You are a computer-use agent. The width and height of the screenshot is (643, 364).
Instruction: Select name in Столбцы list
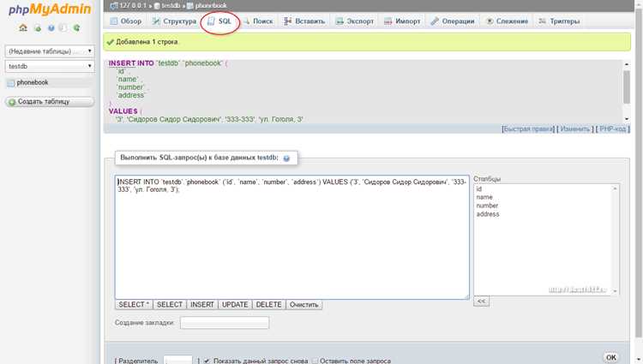point(484,197)
